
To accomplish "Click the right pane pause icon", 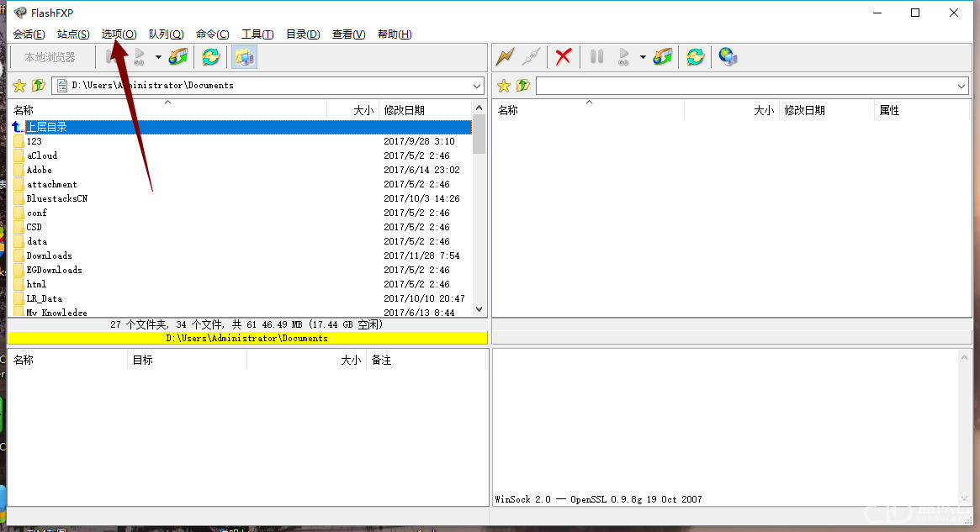I will (596, 57).
